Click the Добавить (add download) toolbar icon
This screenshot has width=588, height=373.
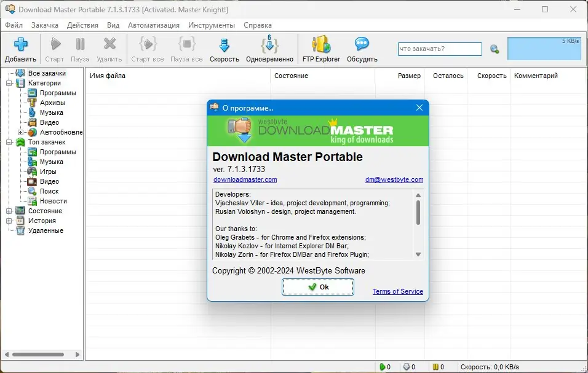[21, 45]
